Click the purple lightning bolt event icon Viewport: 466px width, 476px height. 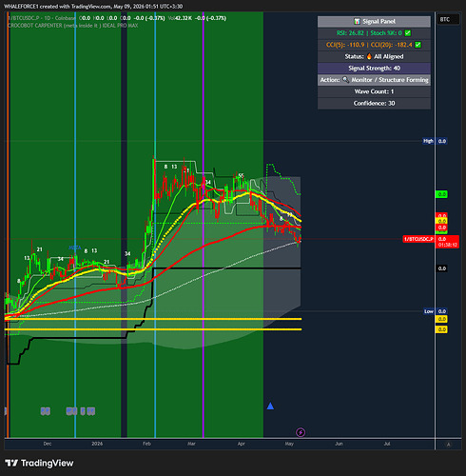point(301,432)
